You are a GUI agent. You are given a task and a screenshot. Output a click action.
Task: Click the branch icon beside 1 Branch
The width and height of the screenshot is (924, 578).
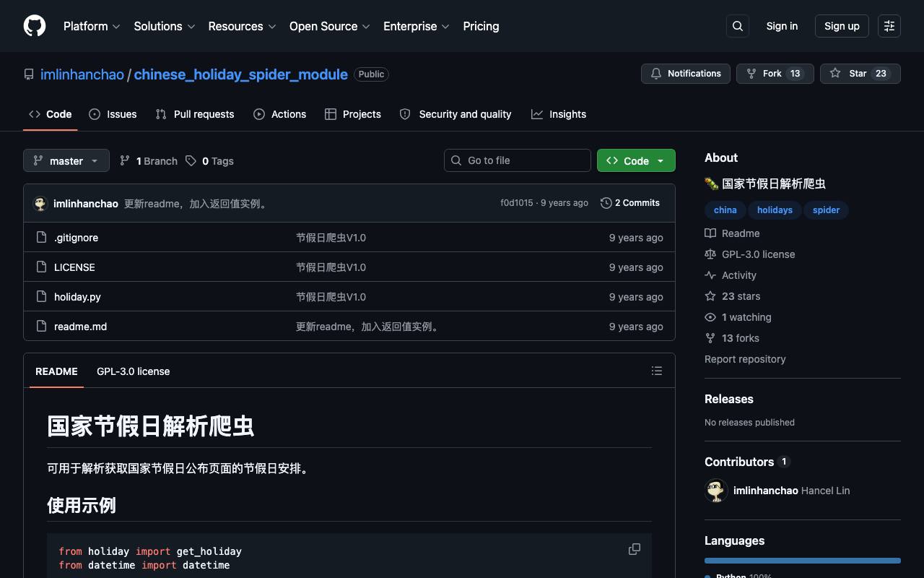coord(125,160)
